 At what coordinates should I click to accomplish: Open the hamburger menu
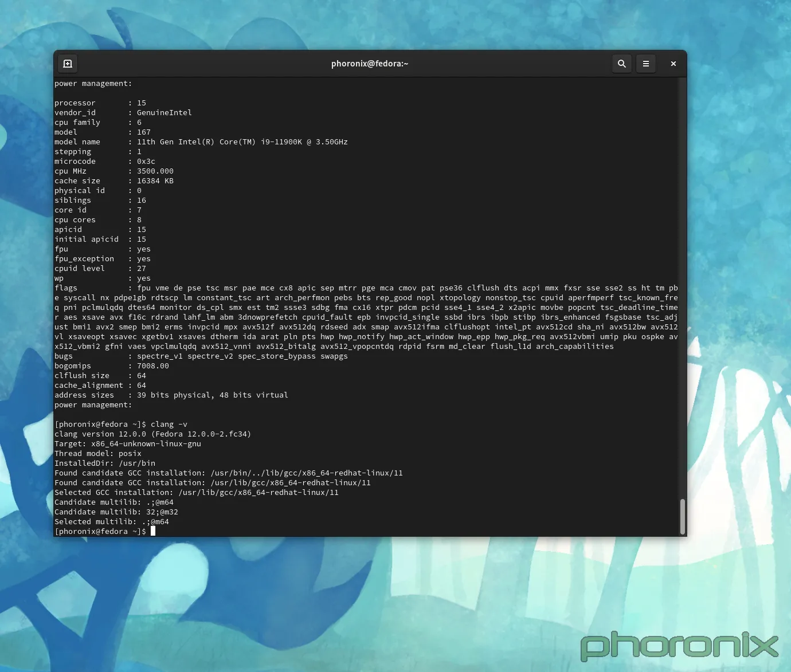646,64
